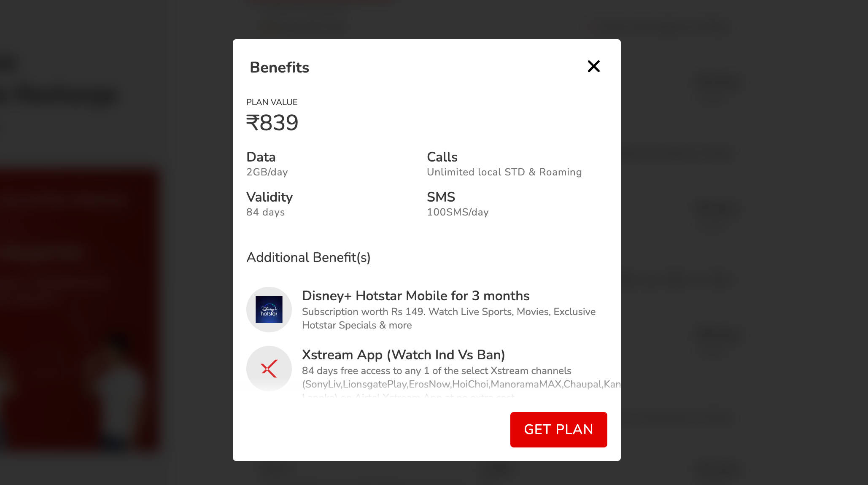Click the Data benefit label
The width and height of the screenshot is (868, 485).
tap(261, 157)
